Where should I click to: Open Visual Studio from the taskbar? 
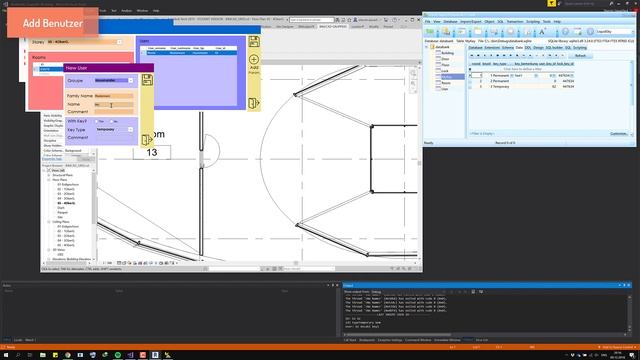(130, 355)
